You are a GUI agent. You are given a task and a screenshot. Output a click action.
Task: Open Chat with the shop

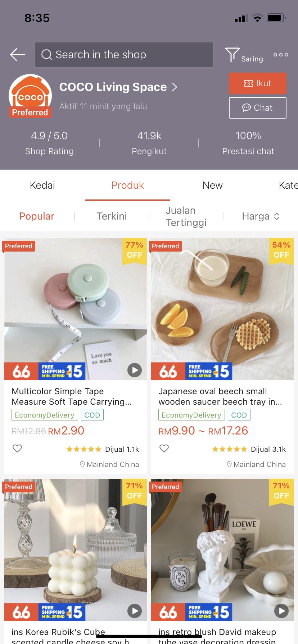click(x=257, y=107)
